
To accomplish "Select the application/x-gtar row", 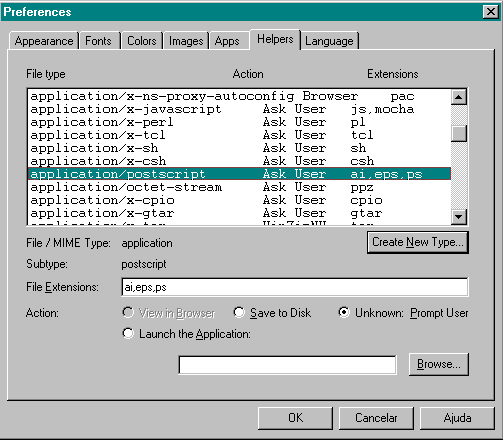I will click(x=239, y=213).
